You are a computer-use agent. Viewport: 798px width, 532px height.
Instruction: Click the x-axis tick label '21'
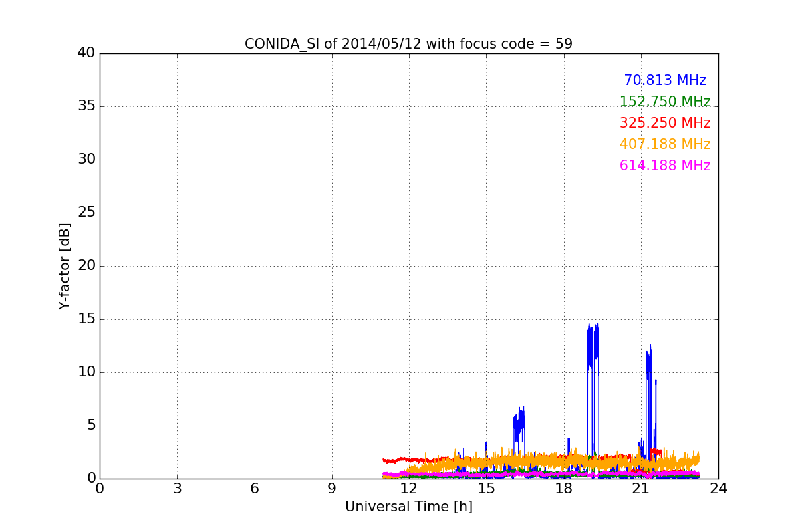point(641,489)
